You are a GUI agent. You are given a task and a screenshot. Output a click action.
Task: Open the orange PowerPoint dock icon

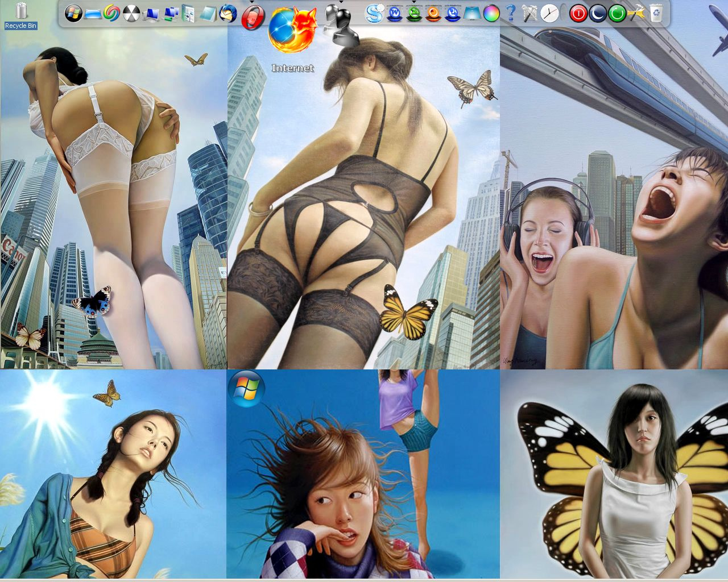coord(433,13)
